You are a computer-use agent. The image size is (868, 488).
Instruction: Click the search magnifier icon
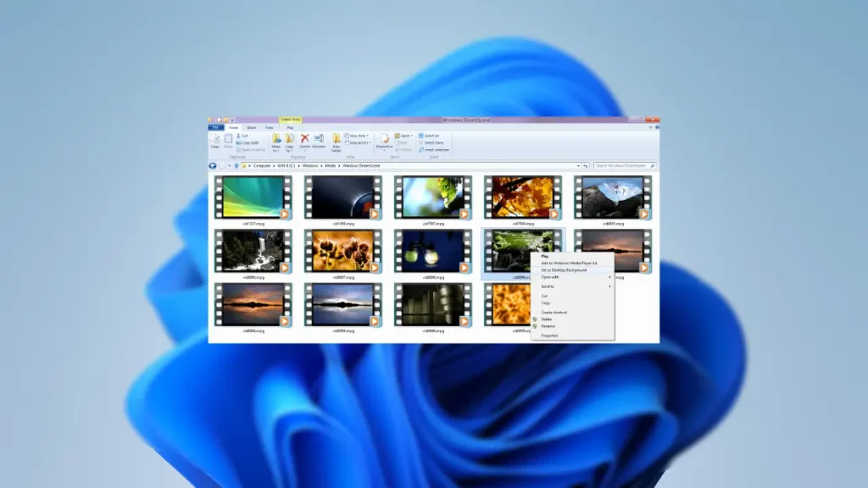[653, 165]
